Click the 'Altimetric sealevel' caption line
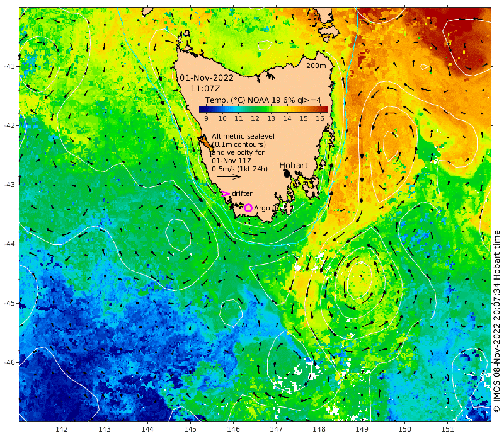Viewport: 504px width, 441px height. (243, 136)
